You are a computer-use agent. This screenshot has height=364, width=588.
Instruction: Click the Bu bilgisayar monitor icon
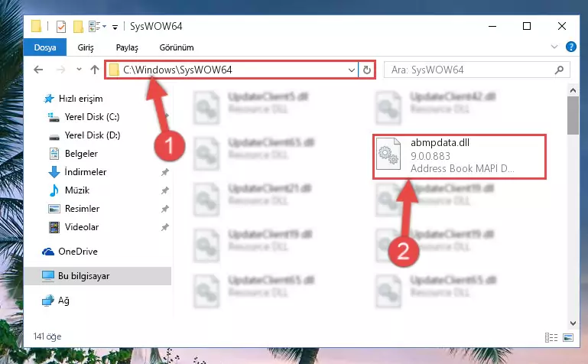pyautogui.click(x=48, y=276)
